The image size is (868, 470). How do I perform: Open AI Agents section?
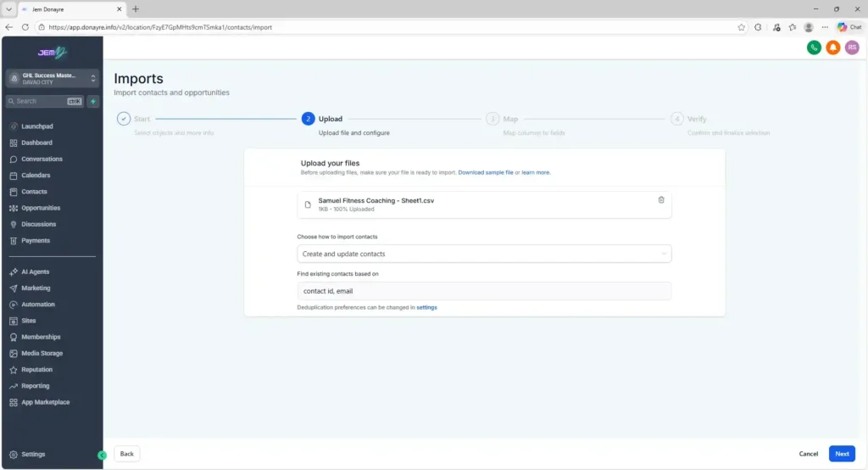click(x=35, y=271)
